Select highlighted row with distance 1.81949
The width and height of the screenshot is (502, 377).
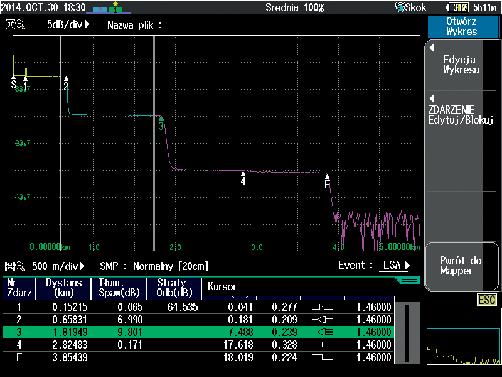coord(198,332)
